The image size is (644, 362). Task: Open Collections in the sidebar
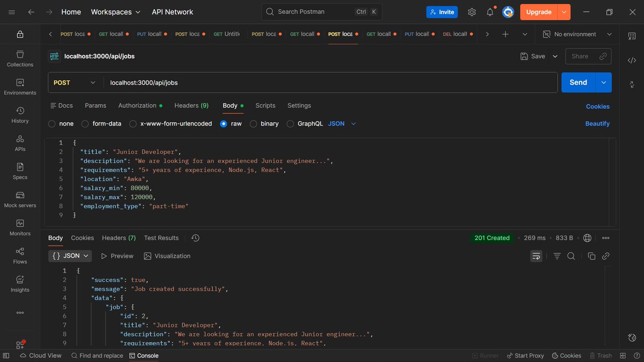click(20, 58)
